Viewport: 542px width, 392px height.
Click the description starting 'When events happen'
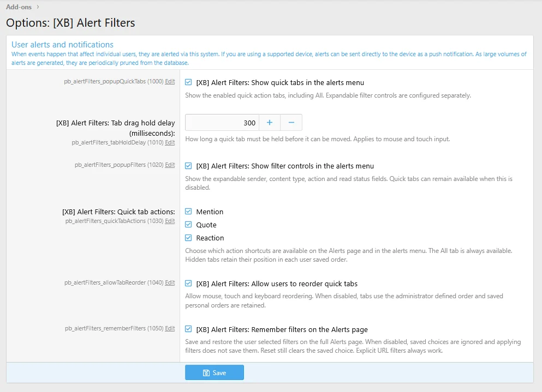(269, 58)
